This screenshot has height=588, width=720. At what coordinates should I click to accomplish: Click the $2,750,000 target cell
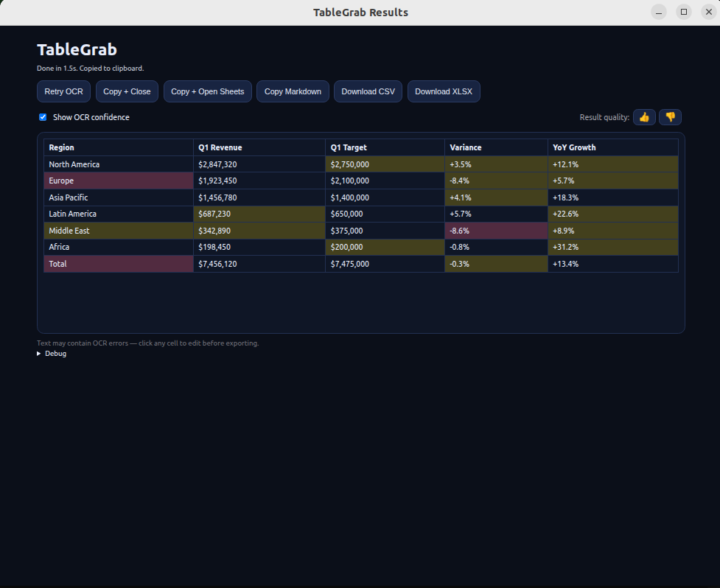tap(385, 164)
